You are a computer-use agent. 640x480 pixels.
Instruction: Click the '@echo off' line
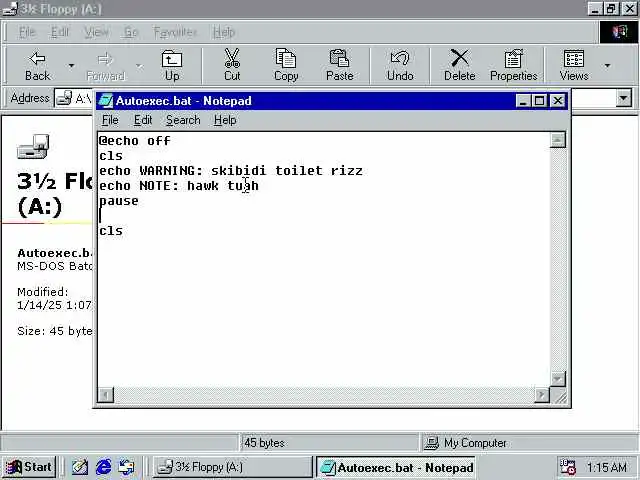[x=135, y=141]
